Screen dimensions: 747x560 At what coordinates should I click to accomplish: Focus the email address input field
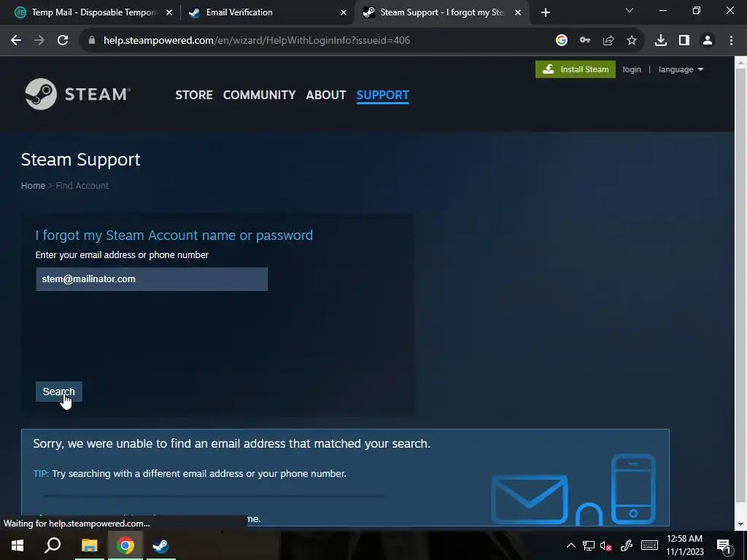(152, 279)
